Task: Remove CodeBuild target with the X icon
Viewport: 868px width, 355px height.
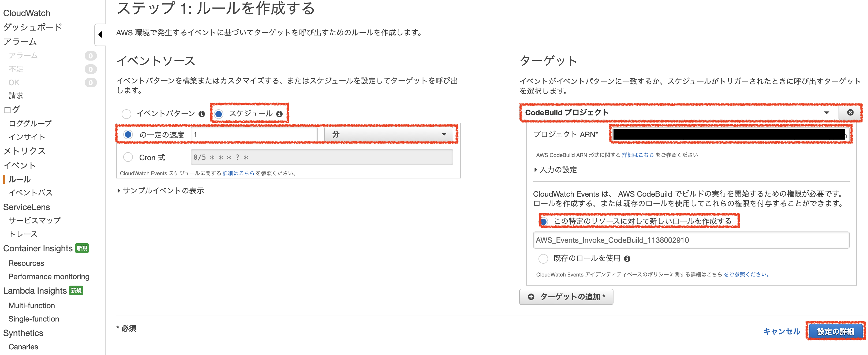Action: pos(850,112)
